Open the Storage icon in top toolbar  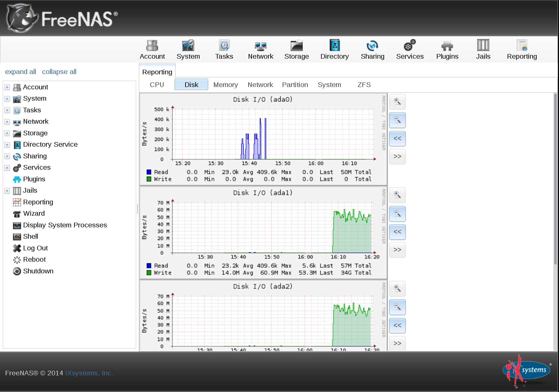pyautogui.click(x=296, y=50)
